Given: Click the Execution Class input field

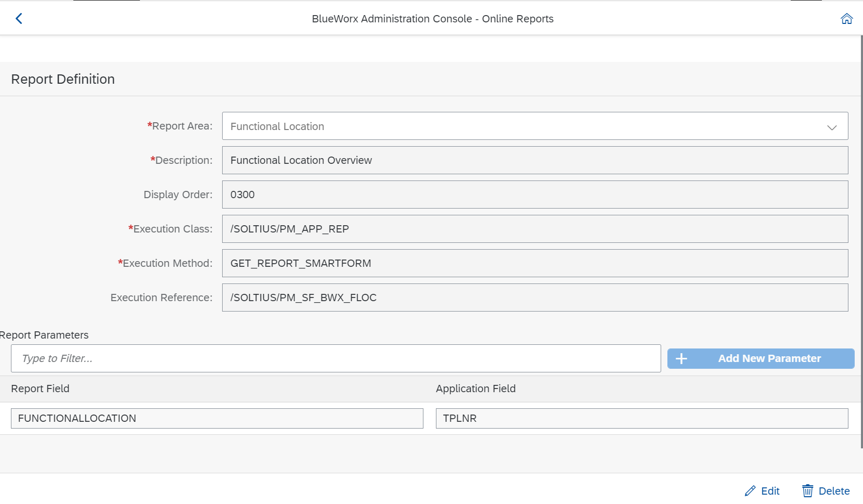Looking at the screenshot, I should click(x=535, y=229).
